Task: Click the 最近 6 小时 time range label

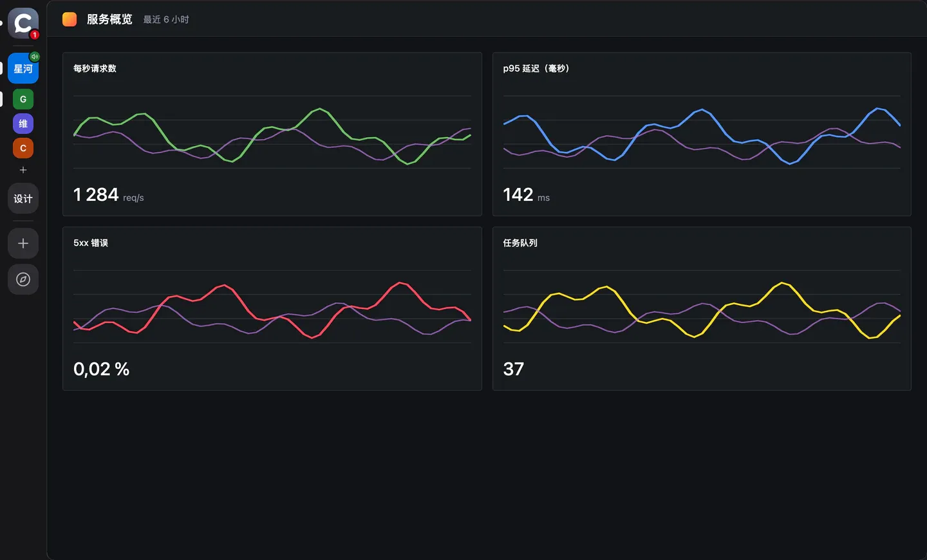Action: 166,19
